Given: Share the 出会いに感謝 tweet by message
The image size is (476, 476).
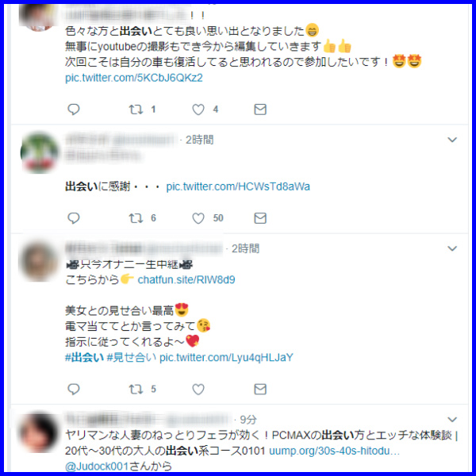Looking at the screenshot, I should (260, 218).
